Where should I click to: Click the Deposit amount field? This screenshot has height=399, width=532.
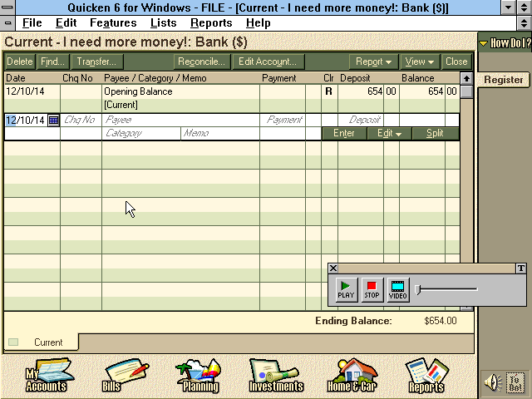tap(361, 120)
